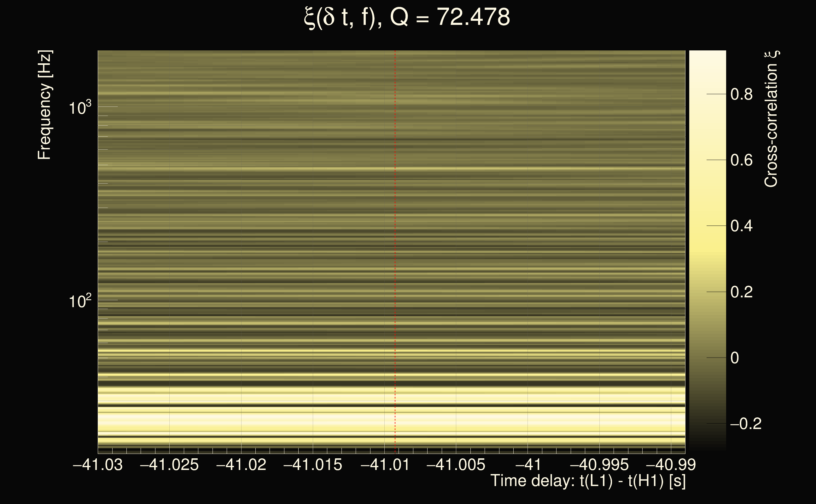Click the 10³ frequency tick label

click(80, 108)
